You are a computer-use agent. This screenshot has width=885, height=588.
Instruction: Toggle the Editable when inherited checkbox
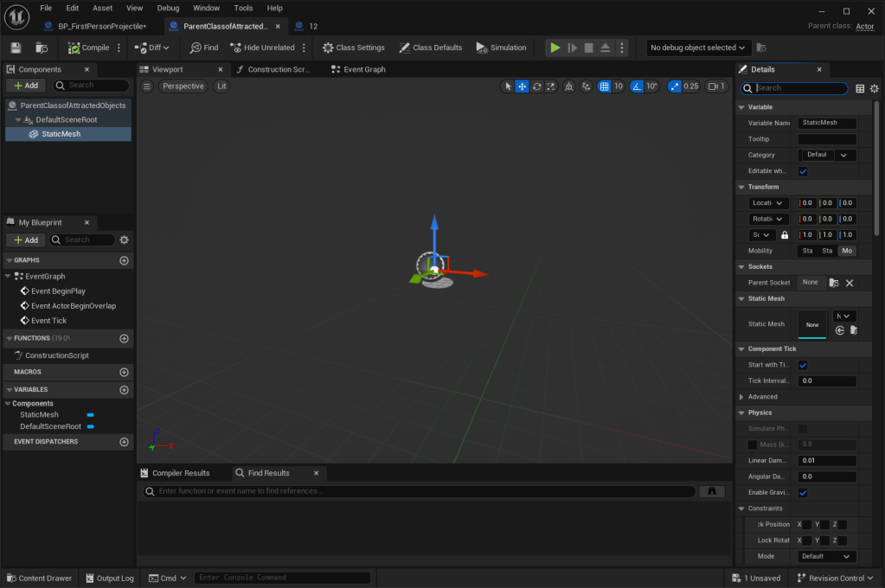[803, 171]
